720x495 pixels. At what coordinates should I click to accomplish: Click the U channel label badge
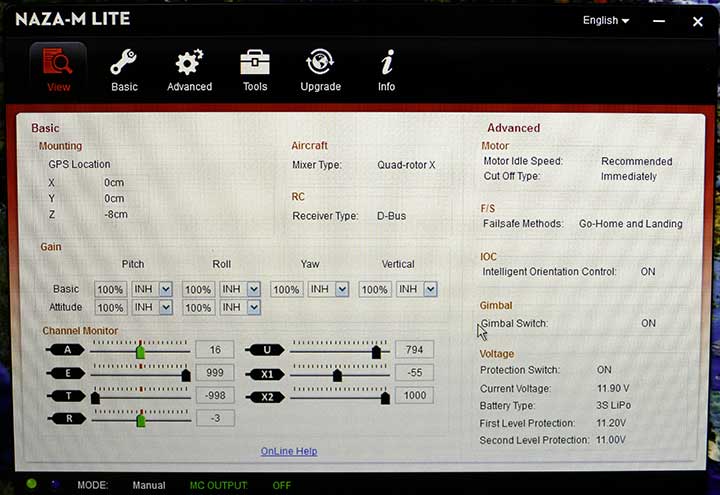coord(265,350)
